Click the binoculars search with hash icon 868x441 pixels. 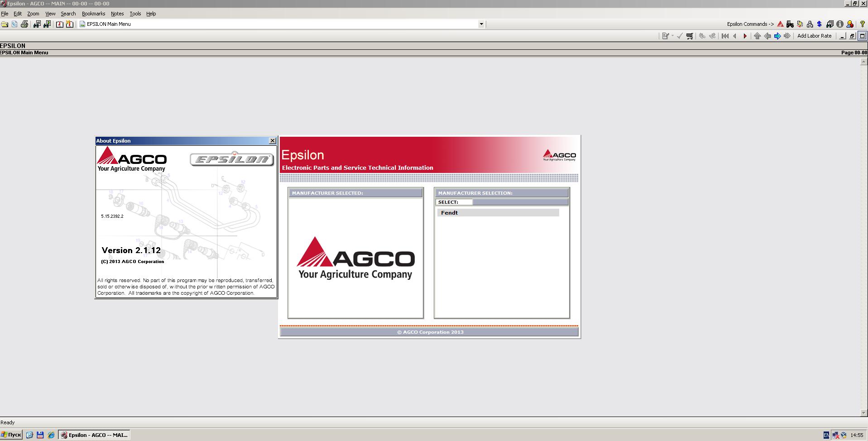point(37,24)
